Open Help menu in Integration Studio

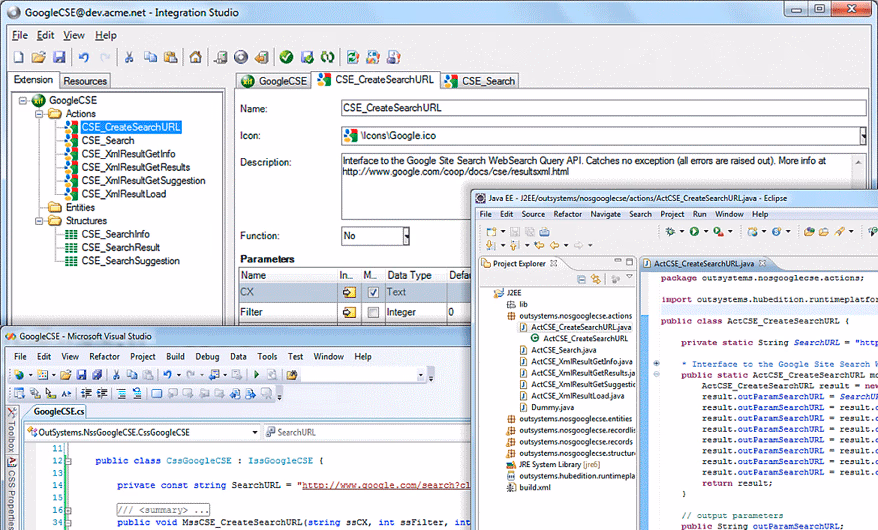click(106, 35)
